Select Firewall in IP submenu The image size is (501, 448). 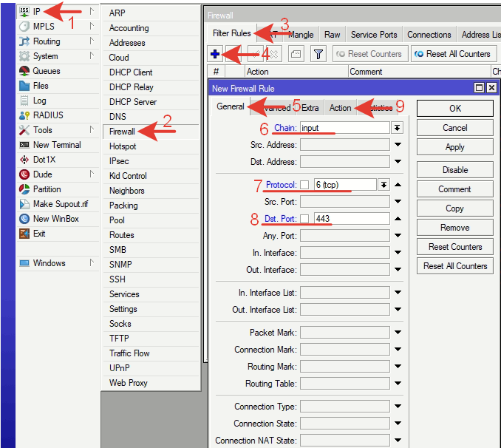click(151, 132)
